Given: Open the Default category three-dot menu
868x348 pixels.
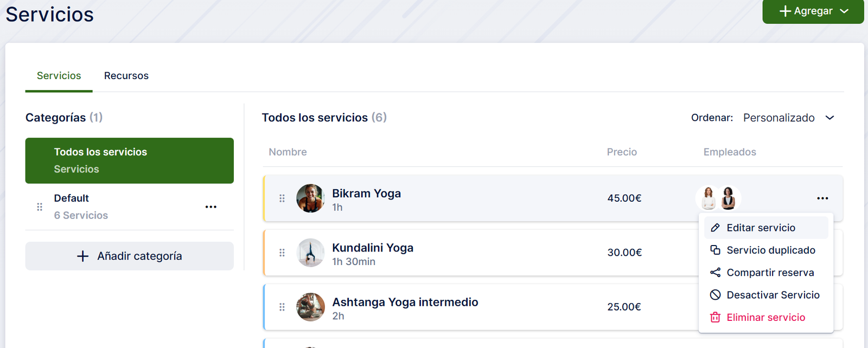Looking at the screenshot, I should 211,207.
